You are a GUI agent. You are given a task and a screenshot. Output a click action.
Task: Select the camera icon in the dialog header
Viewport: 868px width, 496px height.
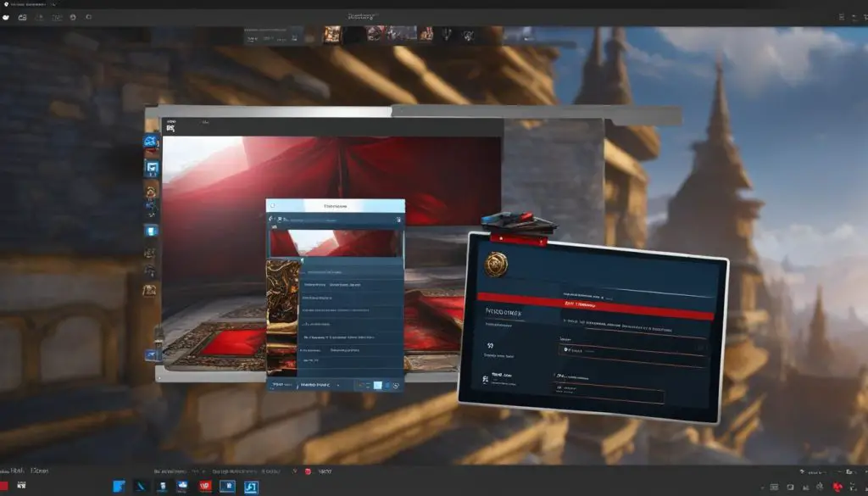(x=280, y=219)
